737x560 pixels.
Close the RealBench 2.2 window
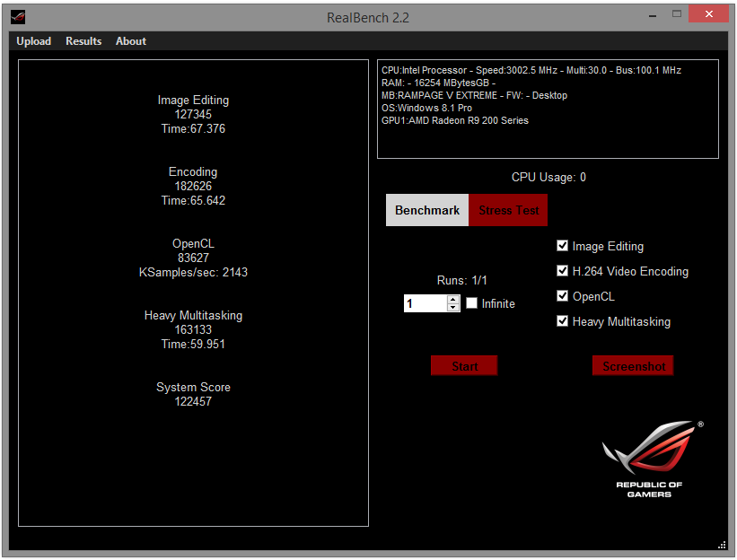708,14
